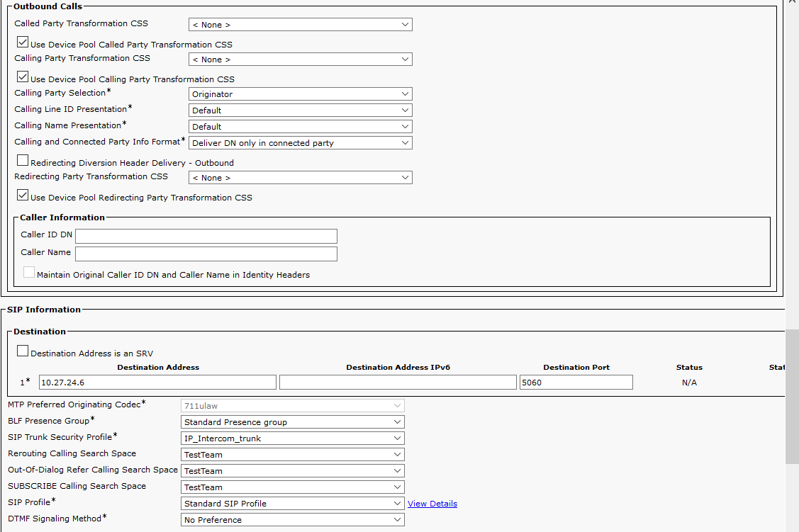
Task: Open DTMF Signaling Method dropdown
Action: pos(293,520)
